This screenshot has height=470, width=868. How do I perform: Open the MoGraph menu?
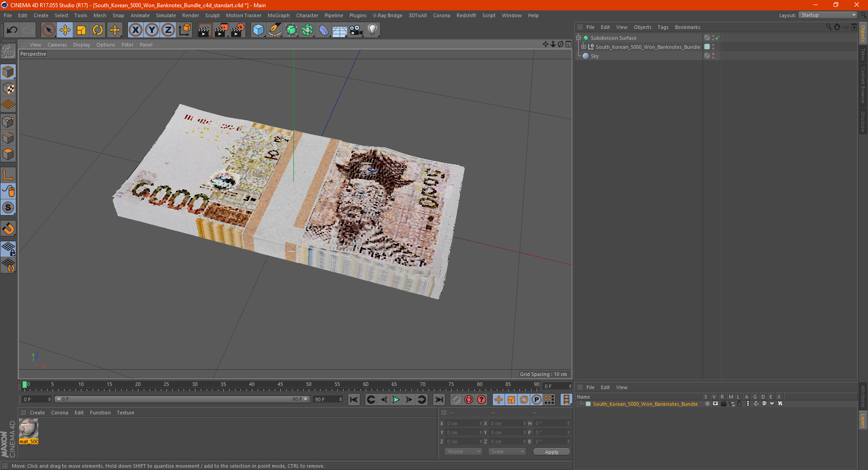click(x=278, y=15)
